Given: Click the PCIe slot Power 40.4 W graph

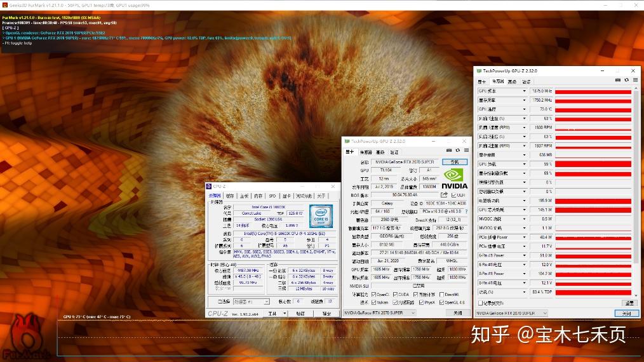Looking at the screenshot, I should coord(593,237).
